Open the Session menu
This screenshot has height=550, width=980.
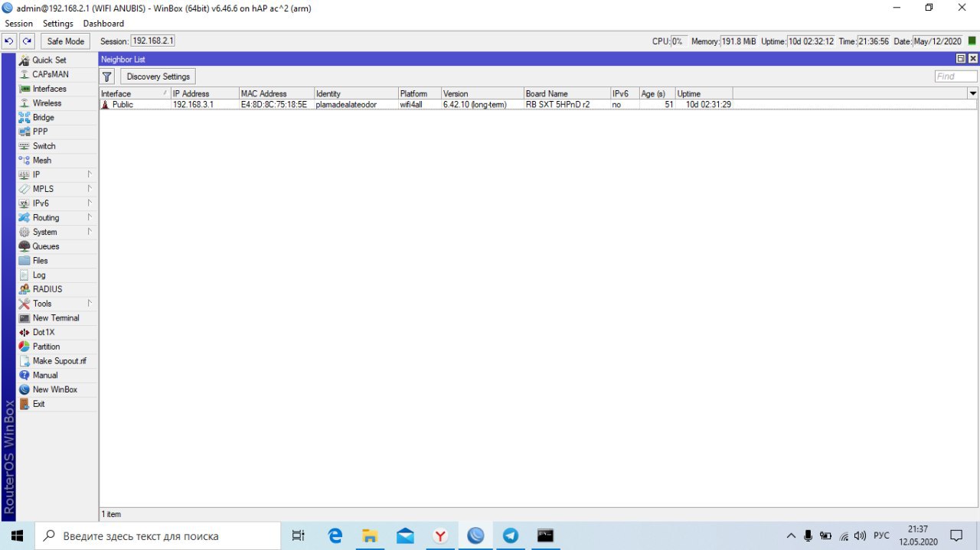(19, 24)
